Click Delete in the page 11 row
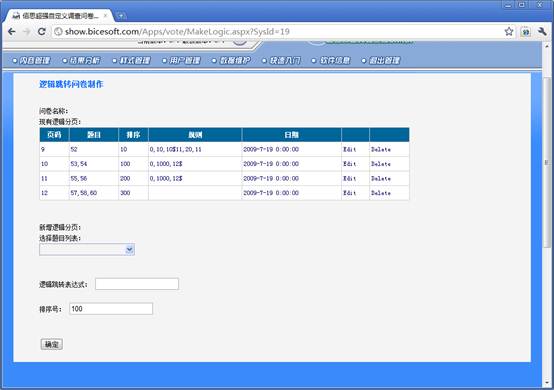554x390 pixels. point(381,178)
